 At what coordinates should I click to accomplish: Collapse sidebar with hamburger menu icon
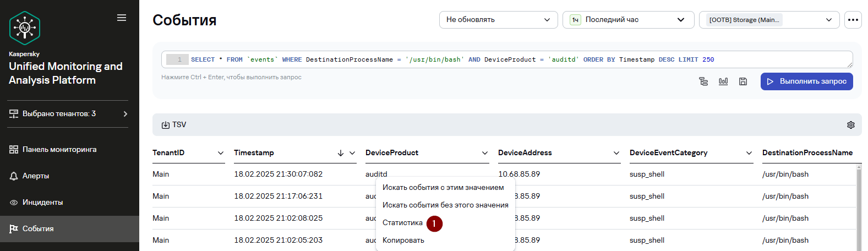[x=122, y=18]
